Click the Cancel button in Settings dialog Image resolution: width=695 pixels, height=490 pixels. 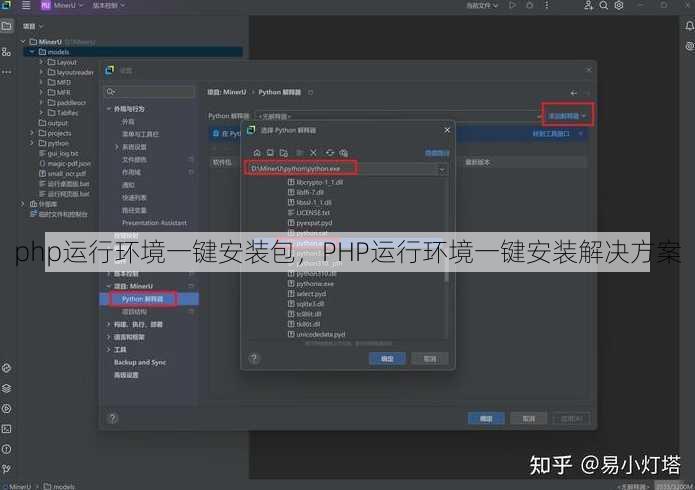528,418
